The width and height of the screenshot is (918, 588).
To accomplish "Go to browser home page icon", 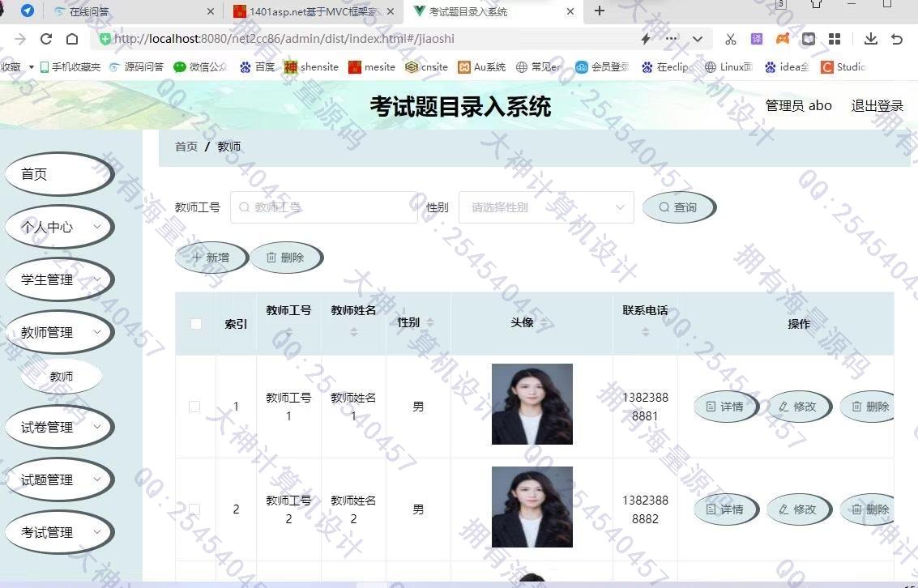I will pos(72,39).
